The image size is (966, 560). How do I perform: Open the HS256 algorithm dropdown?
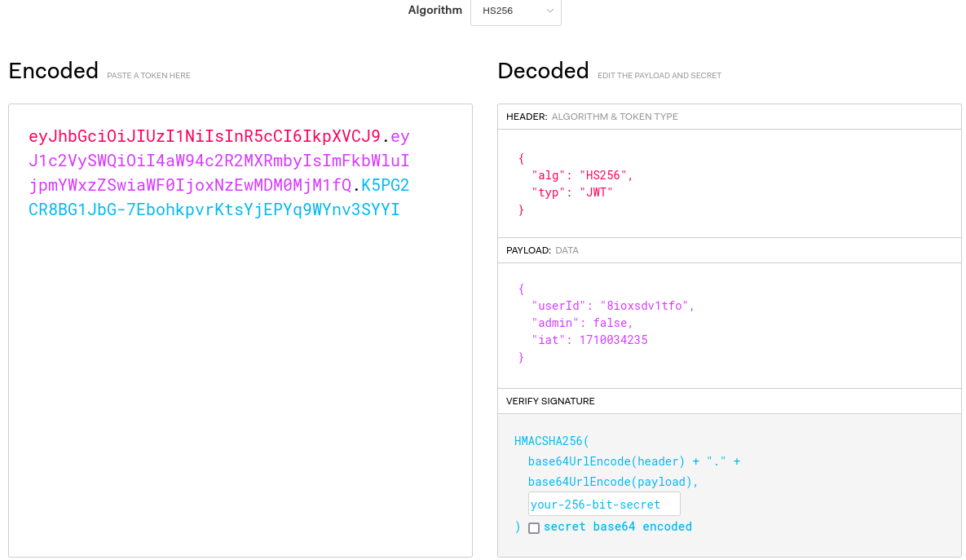(516, 11)
